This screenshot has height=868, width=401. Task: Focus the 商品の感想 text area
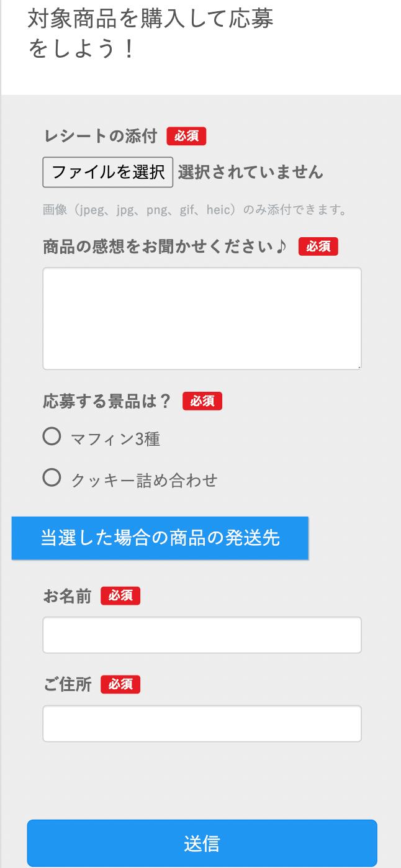tap(202, 319)
